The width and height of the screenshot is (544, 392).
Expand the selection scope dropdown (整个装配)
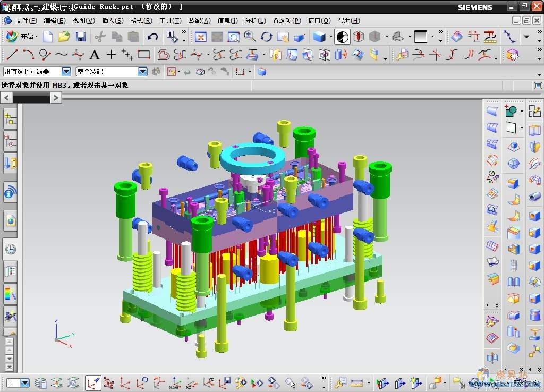(x=142, y=71)
